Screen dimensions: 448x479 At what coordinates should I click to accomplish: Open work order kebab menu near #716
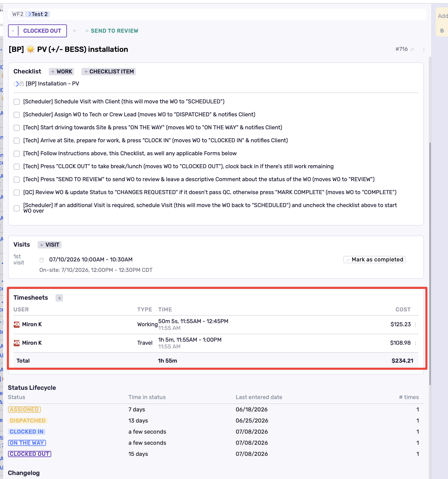(424, 49)
